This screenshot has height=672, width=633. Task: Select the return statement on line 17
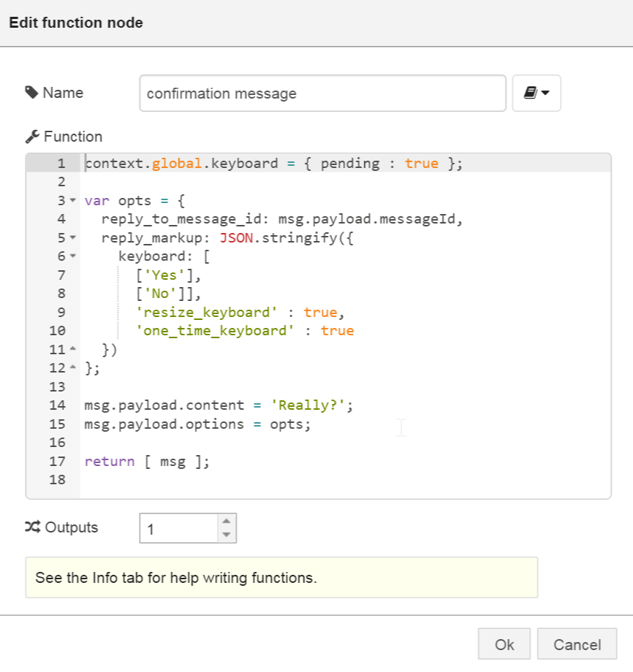(x=148, y=460)
